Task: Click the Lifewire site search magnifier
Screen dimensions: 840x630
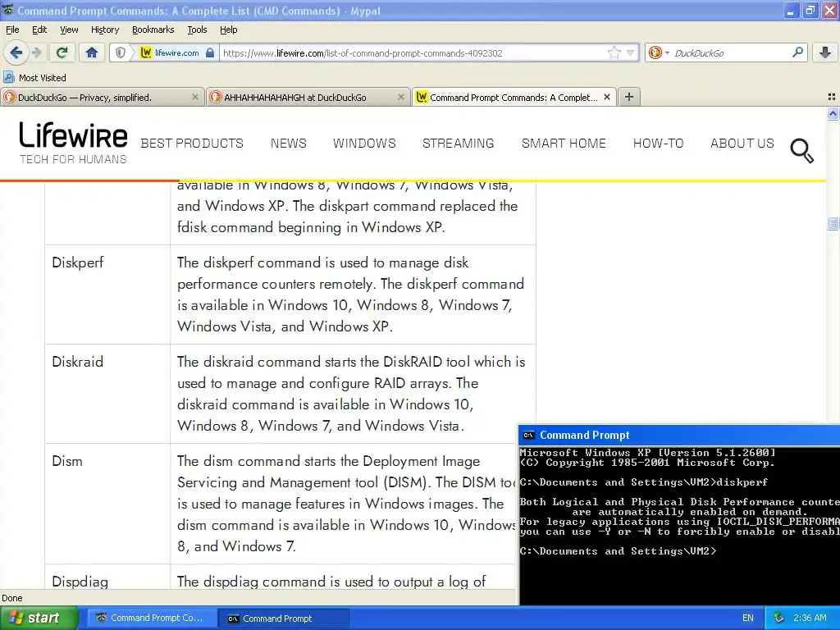Action: click(x=801, y=151)
